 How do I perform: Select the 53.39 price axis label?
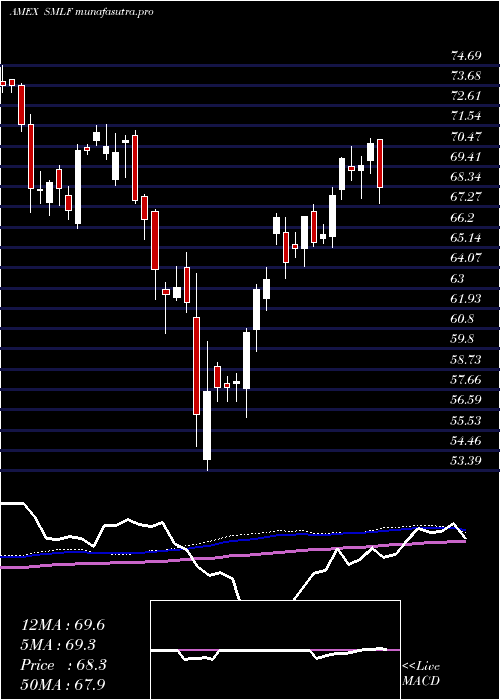[x=467, y=460]
